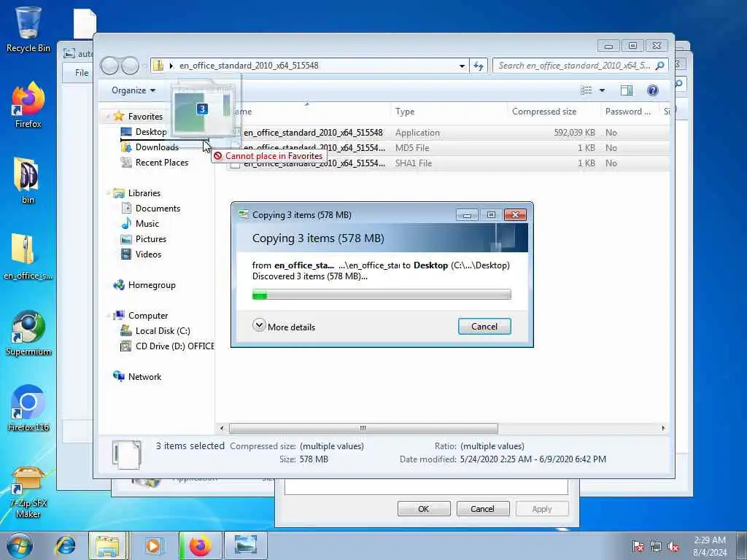This screenshot has height=560, width=747.
Task: Click the horizontal scrollbar thumb
Action: click(363, 428)
